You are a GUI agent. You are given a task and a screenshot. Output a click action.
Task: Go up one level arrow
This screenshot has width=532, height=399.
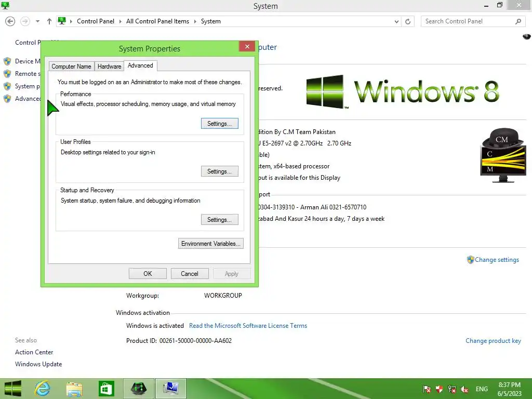49,21
